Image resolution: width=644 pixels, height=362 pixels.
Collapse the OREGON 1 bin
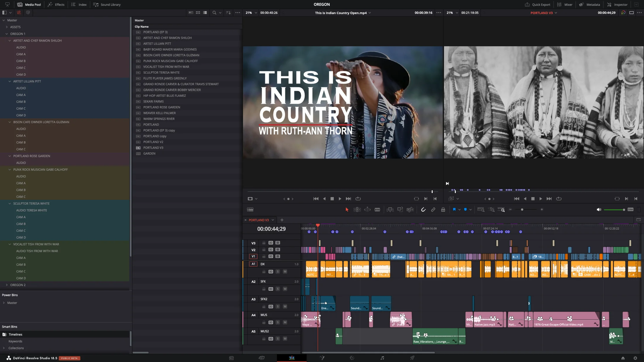pos(7,34)
